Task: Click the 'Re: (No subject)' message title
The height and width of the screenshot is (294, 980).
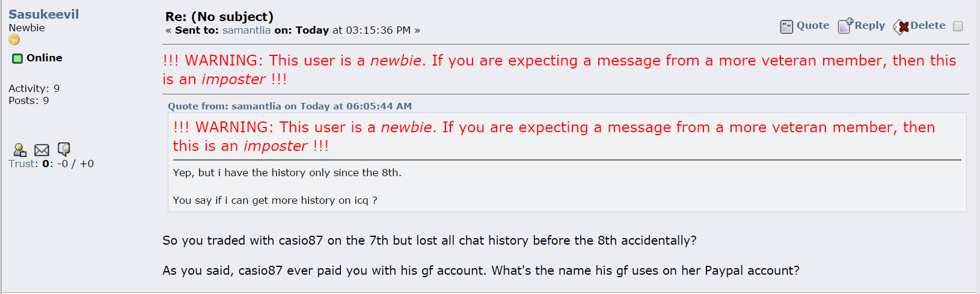Action: [219, 17]
